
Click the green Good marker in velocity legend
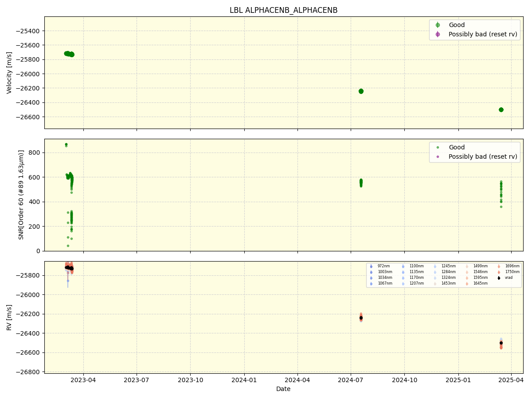tap(438, 25)
